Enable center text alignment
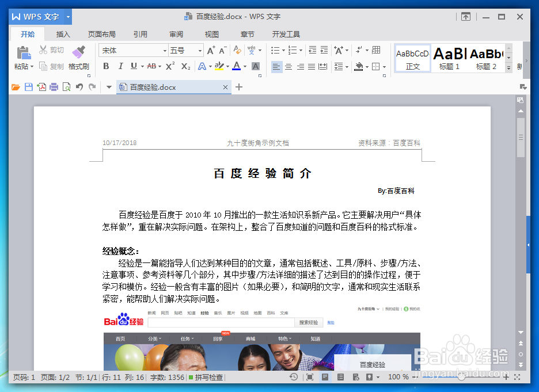Image resolution: width=539 pixels, height=392 pixels. (x=289, y=66)
